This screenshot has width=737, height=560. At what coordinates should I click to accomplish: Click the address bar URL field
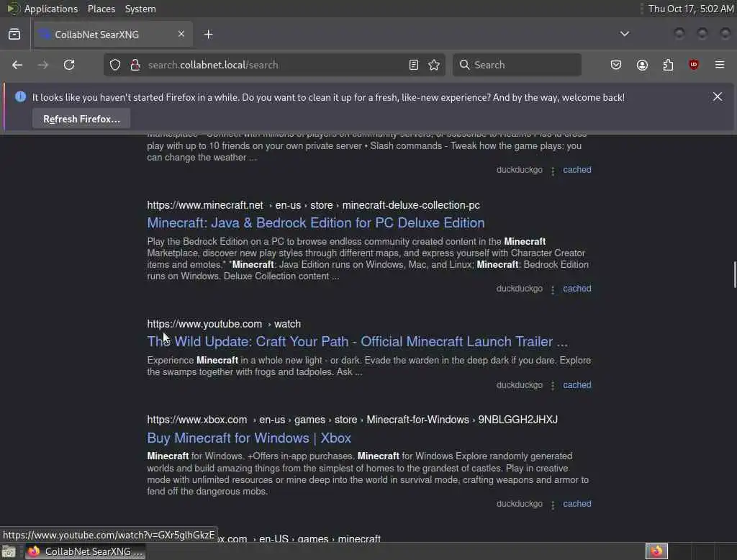275,65
